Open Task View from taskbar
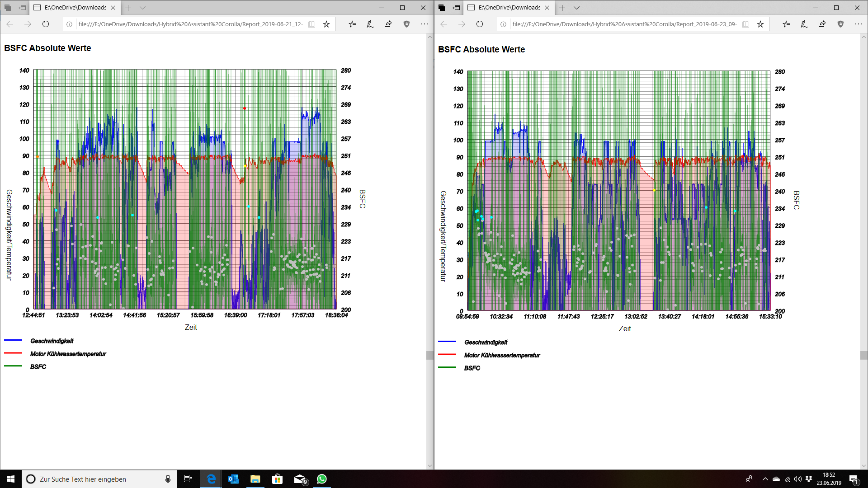The width and height of the screenshot is (868, 488). 188,479
